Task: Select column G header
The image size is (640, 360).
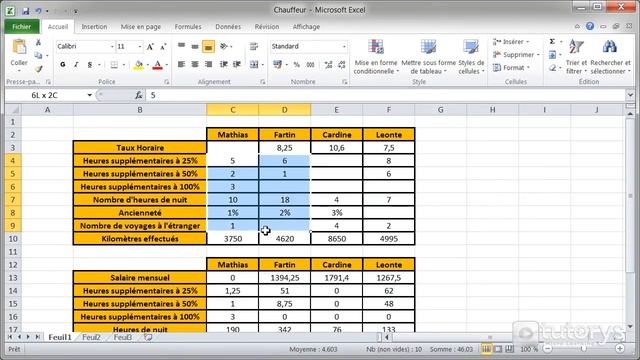Action: 440,109
